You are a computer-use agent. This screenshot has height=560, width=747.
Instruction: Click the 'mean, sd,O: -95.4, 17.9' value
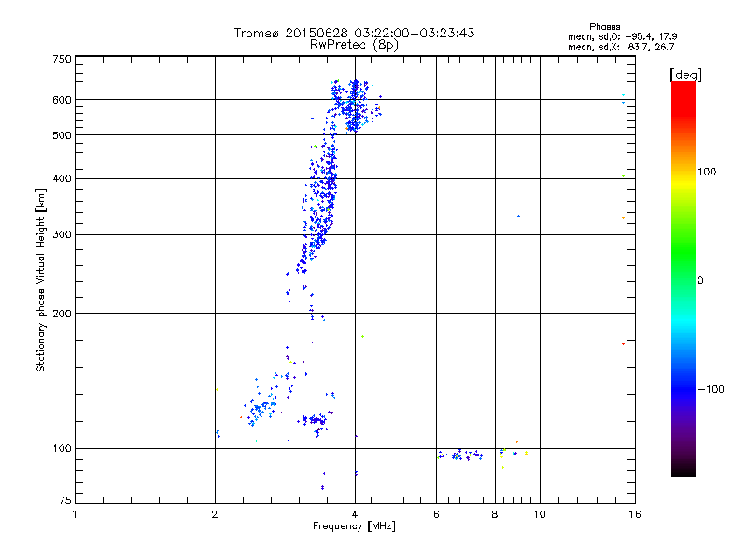coord(622,36)
